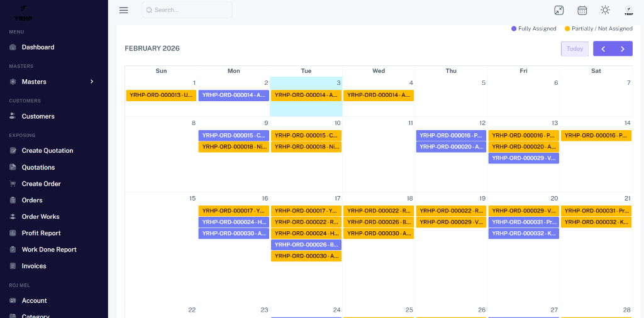Viewport: 644px width, 318px height.
Task: Open YRHP-ORD-000014 event on highlighted Tuesday 3
Action: tap(306, 95)
